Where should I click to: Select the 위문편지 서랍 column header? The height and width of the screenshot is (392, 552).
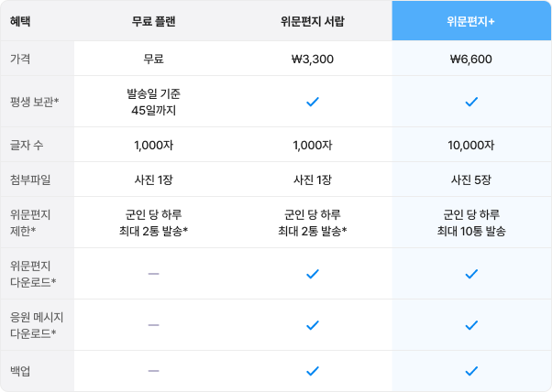pyautogui.click(x=313, y=21)
